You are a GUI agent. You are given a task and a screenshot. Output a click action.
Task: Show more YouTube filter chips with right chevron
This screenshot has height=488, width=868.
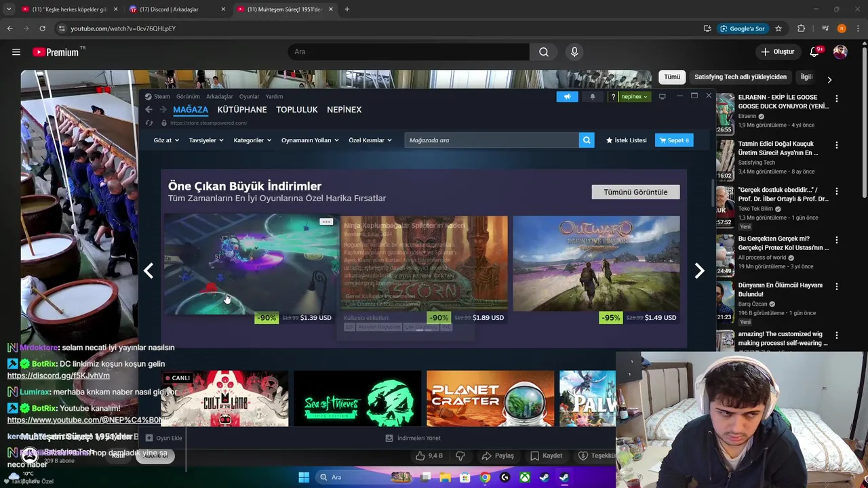pos(829,79)
